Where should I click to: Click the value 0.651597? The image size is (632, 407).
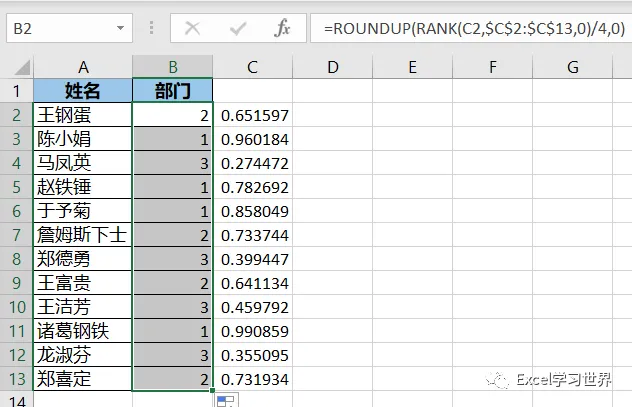[x=253, y=115]
